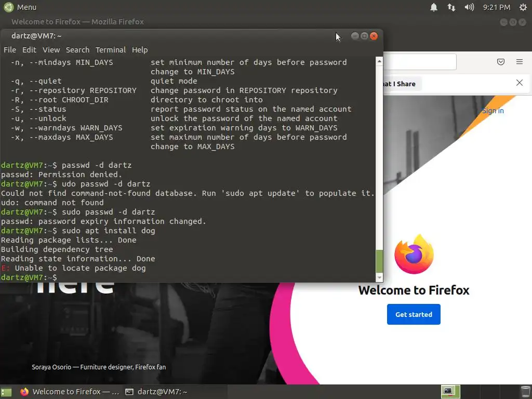532x399 pixels.
Task: Dismiss the Firefox notification bar with X
Action: 520,83
